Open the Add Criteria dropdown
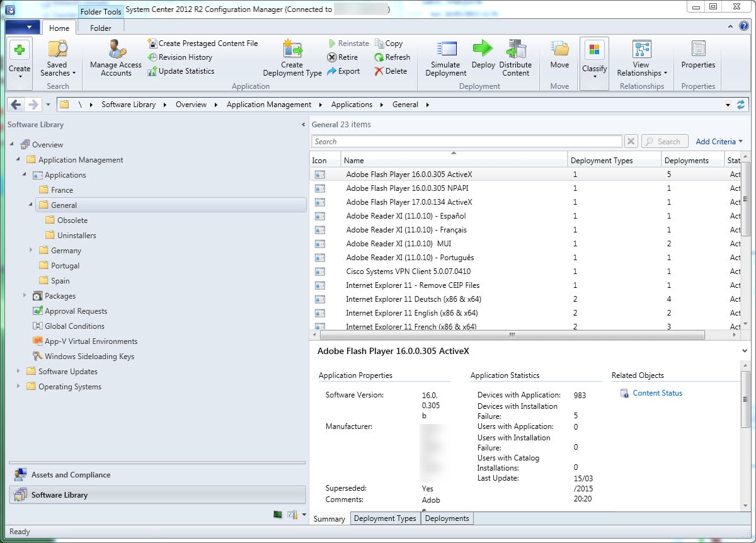756x543 pixels. [719, 142]
